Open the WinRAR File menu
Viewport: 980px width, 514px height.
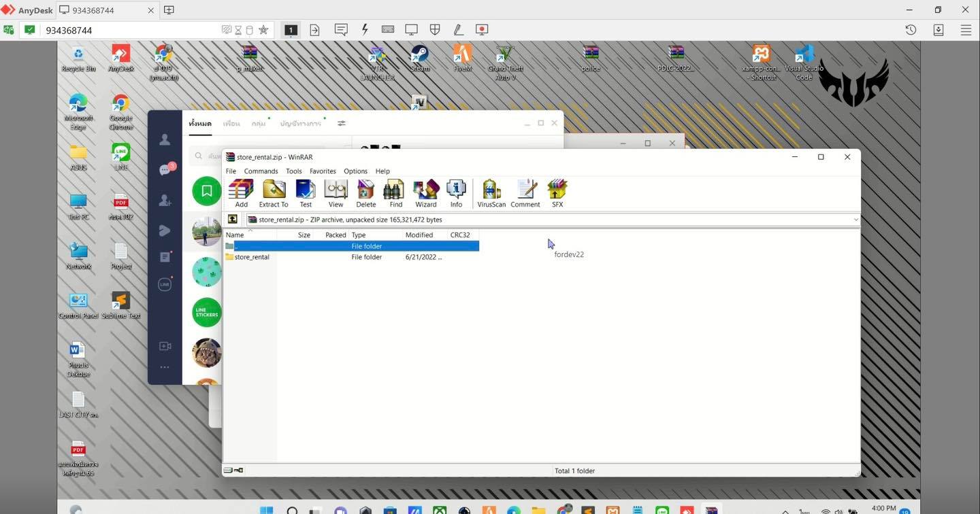[231, 171]
